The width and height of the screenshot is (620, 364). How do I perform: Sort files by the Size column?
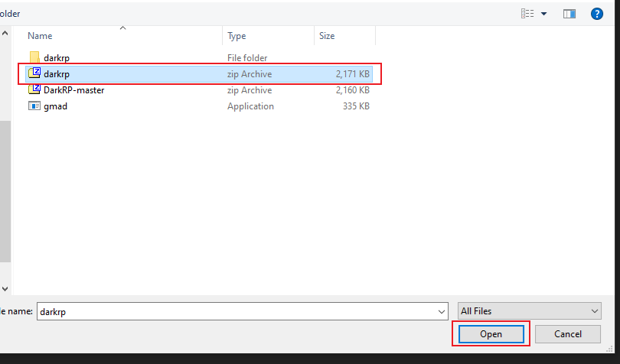tap(327, 36)
